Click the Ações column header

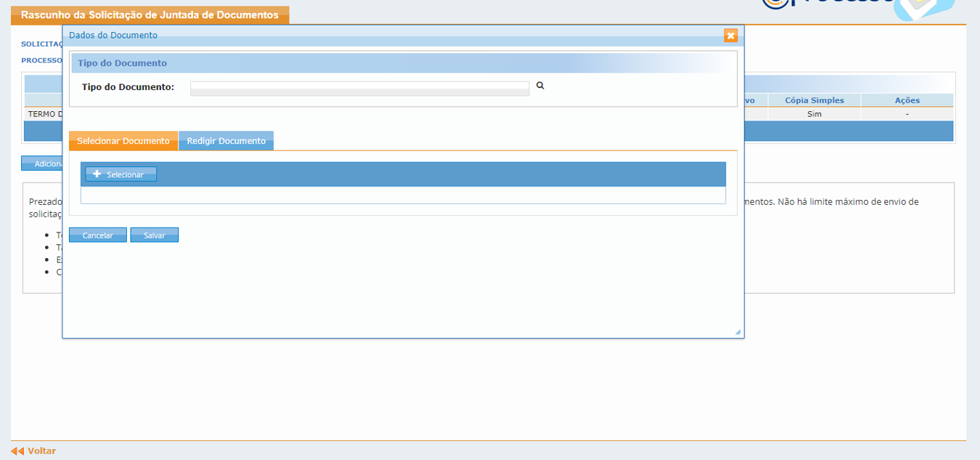[907, 100]
